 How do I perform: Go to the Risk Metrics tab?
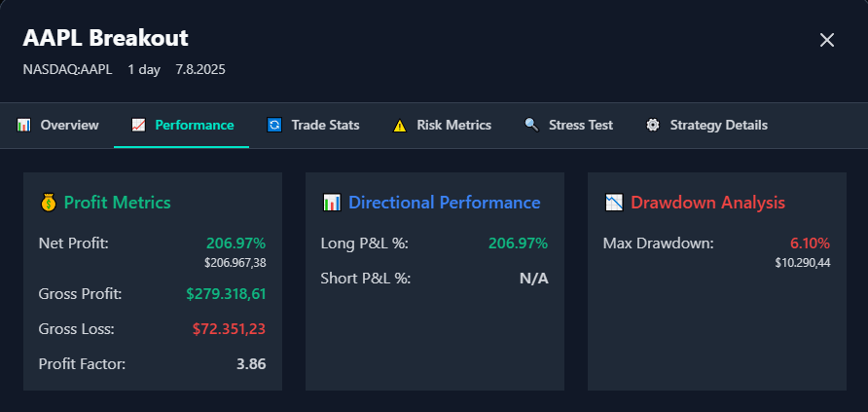tap(453, 126)
